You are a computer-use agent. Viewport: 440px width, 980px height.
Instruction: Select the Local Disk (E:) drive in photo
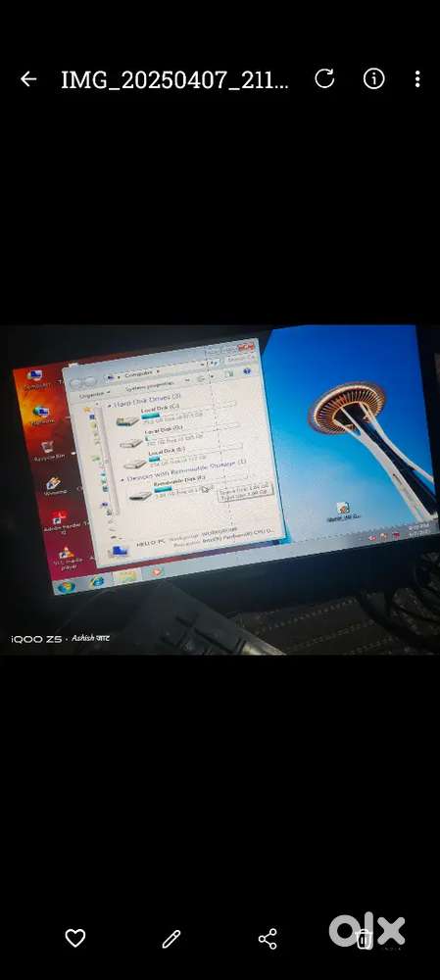[x=184, y=457]
